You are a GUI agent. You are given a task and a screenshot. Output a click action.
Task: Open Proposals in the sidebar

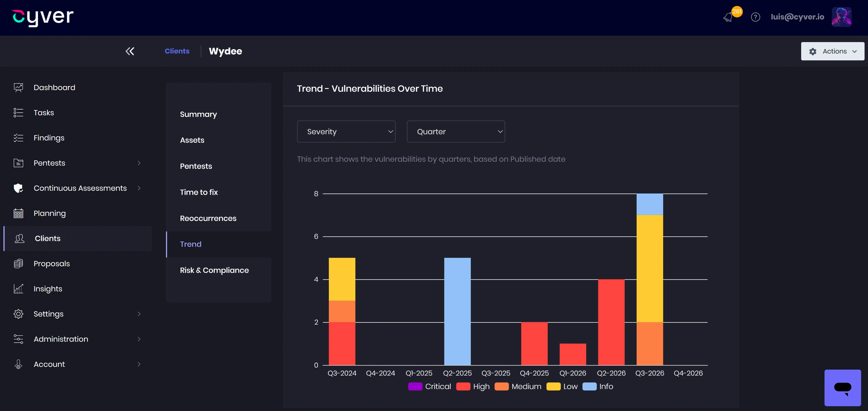point(52,264)
